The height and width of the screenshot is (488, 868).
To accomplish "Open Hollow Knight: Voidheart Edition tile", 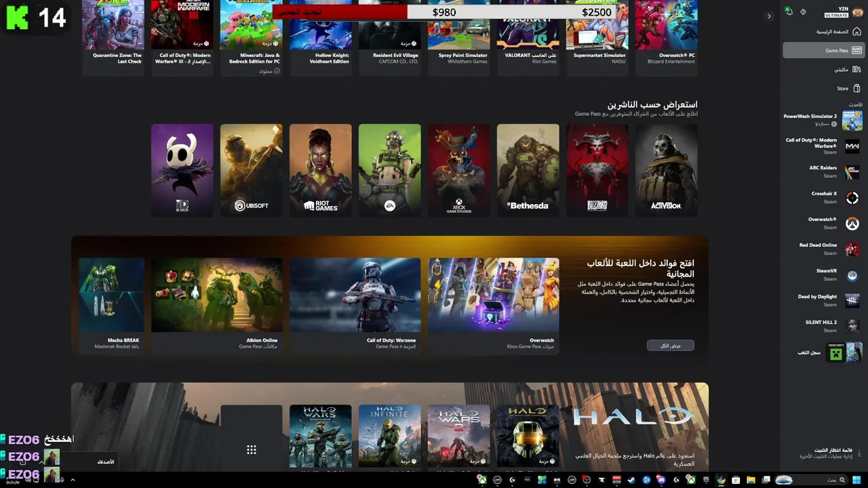I will pos(320,37).
